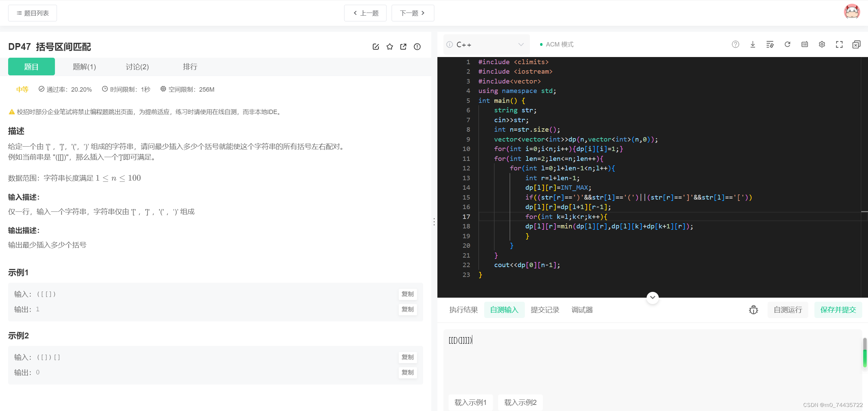Click 保存并提交 to submit code
The image size is (868, 411).
pos(838,310)
